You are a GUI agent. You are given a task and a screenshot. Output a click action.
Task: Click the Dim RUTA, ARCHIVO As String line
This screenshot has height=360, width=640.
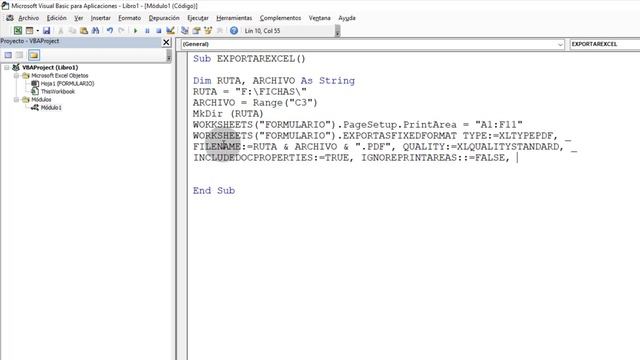coord(274,81)
